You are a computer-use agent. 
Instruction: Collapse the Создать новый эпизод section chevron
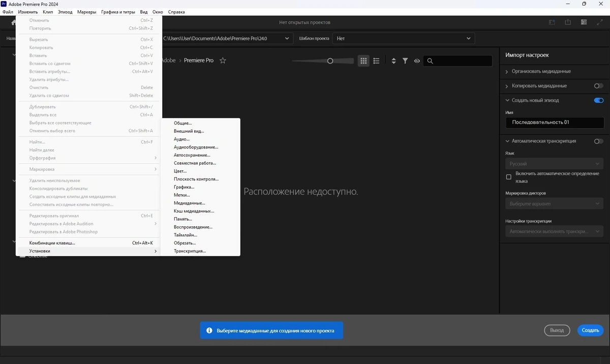[x=507, y=100]
